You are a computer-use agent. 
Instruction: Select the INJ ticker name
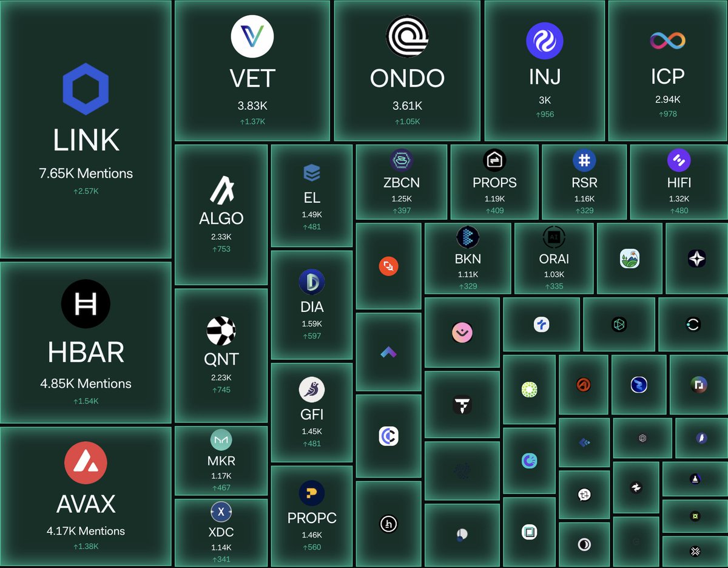click(x=544, y=76)
